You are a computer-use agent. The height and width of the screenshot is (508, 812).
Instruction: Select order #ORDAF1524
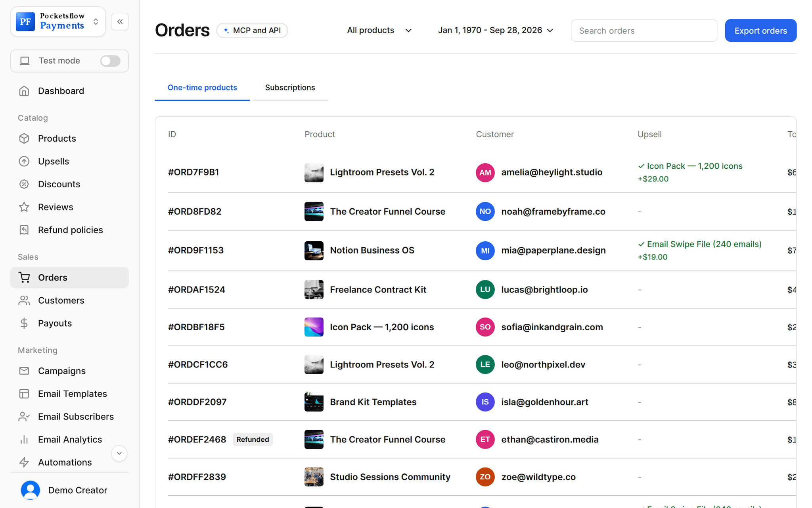pos(197,290)
